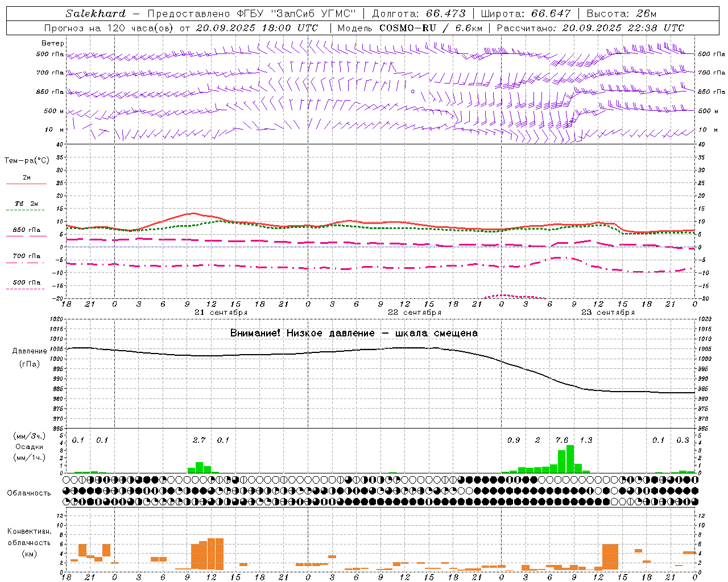The image size is (728, 582).
Task: Click the Давление pressure panel label
Action: click(30, 351)
